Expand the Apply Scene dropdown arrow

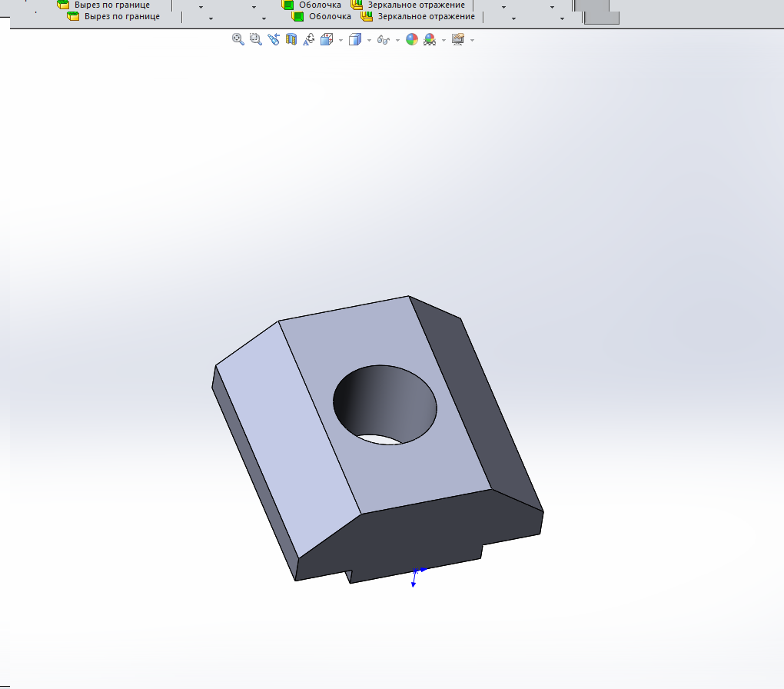pos(444,40)
